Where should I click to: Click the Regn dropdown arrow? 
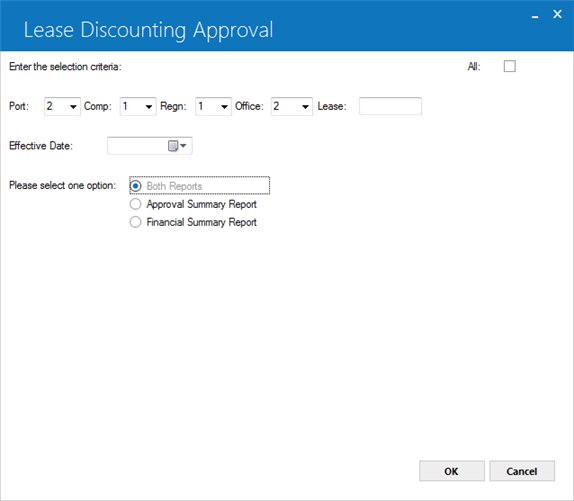coord(224,107)
